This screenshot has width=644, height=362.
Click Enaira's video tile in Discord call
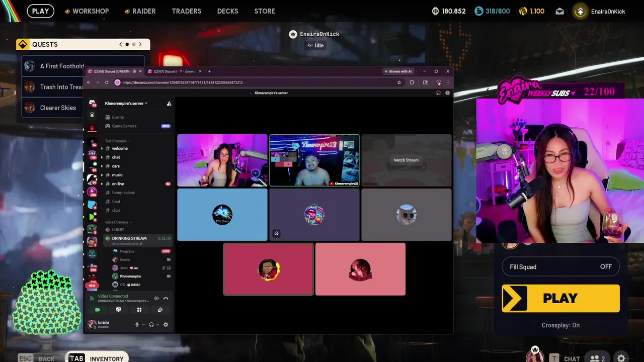222,160
